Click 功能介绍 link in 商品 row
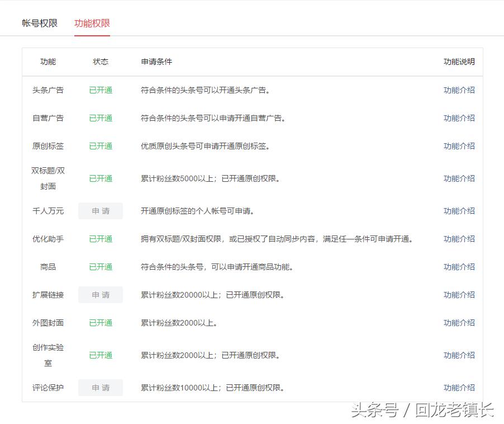Screen dimensions: 504x424 459,267
